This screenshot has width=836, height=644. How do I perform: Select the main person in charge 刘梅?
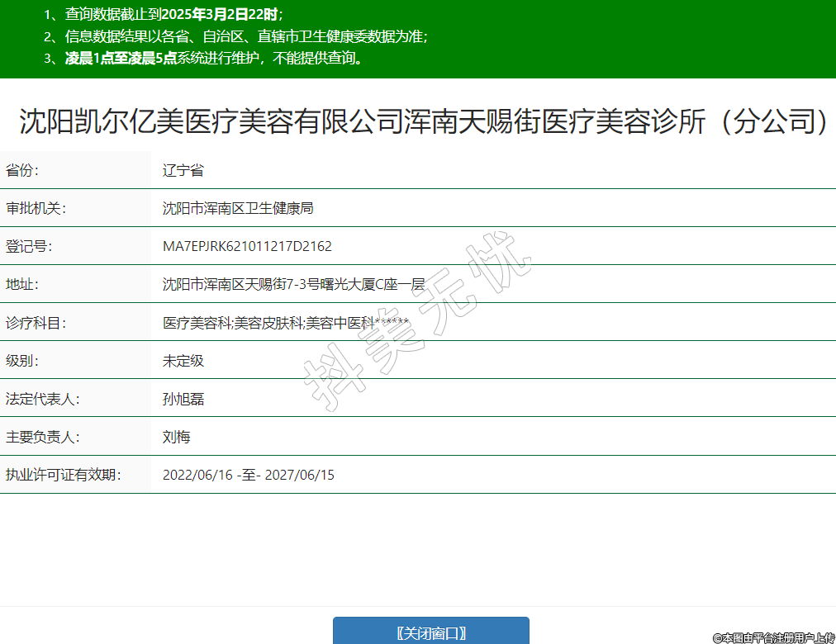(x=177, y=437)
